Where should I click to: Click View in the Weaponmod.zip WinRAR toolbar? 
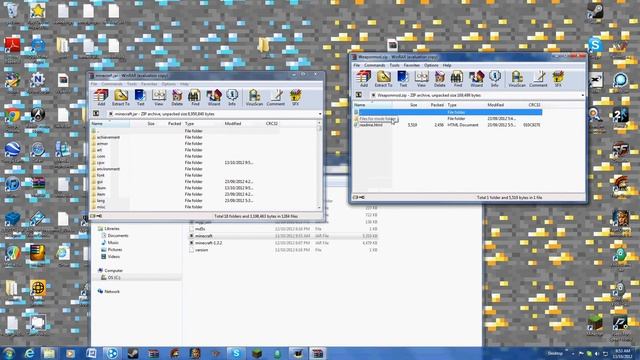pyautogui.click(x=421, y=79)
